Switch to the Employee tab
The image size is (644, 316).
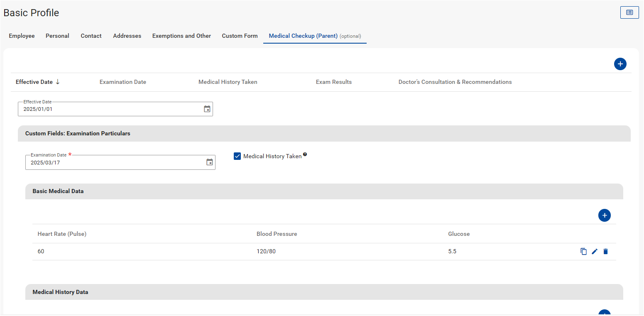tap(22, 36)
